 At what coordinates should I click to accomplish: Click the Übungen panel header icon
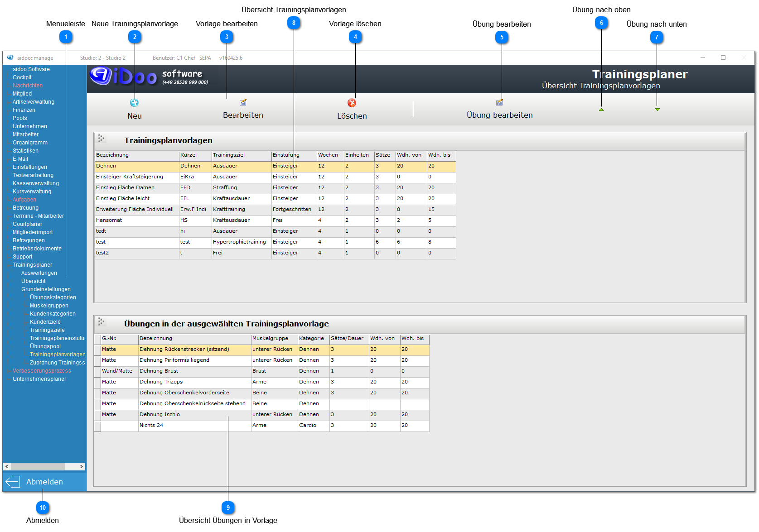coord(101,321)
